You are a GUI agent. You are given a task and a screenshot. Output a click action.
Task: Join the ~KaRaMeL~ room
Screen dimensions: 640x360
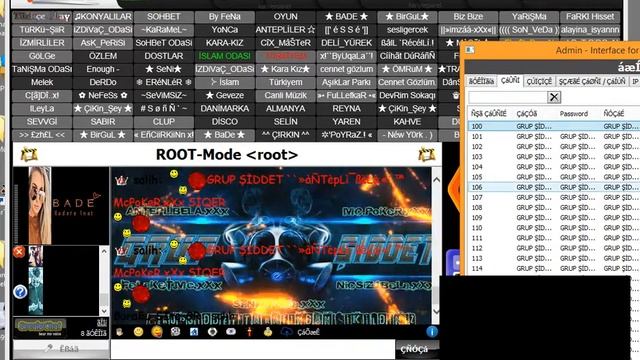pos(164,30)
